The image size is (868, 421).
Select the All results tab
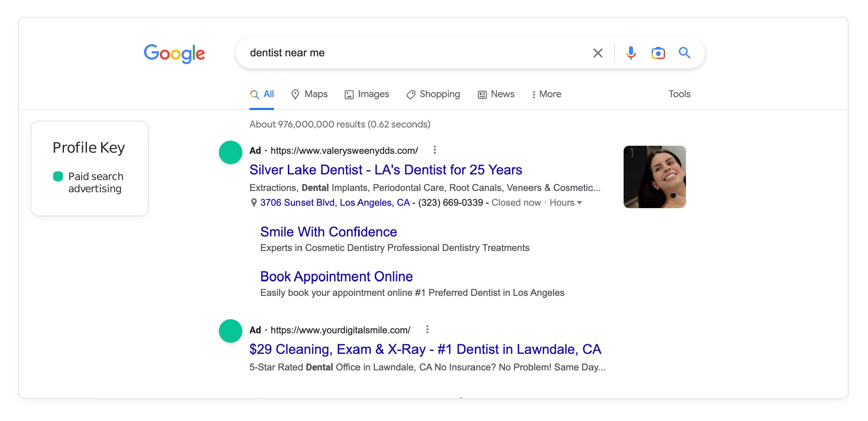[262, 94]
